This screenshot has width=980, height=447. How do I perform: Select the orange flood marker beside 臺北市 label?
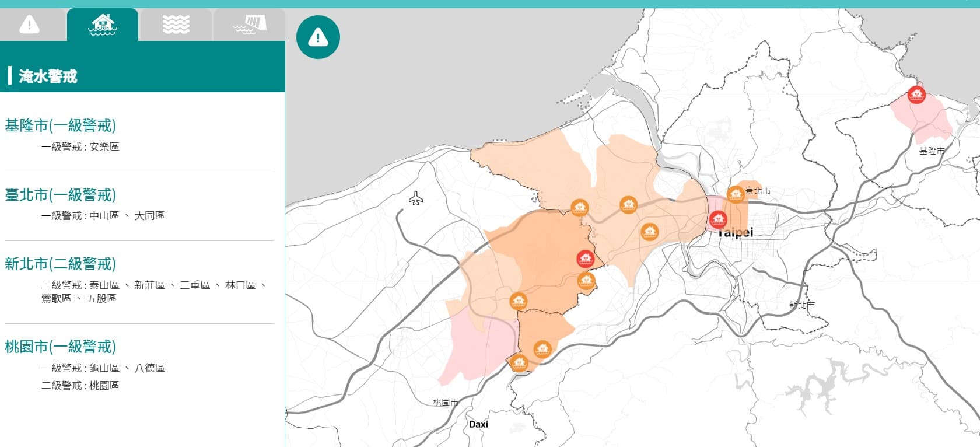tap(736, 194)
